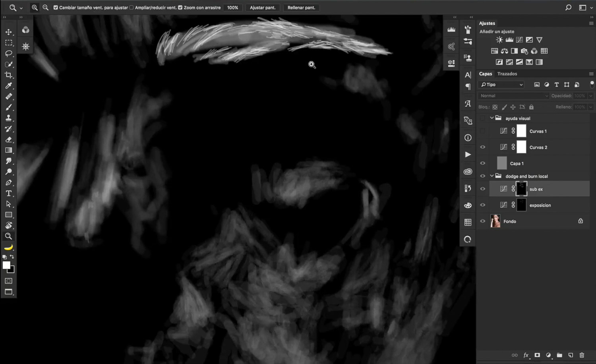This screenshot has width=596, height=364.
Task: Switch to the Capas tab
Action: [485, 74]
